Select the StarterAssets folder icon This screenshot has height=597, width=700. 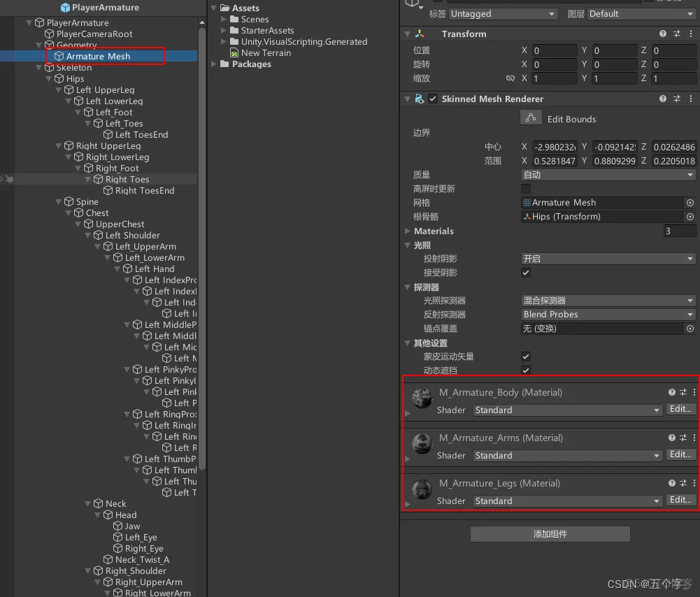(234, 30)
